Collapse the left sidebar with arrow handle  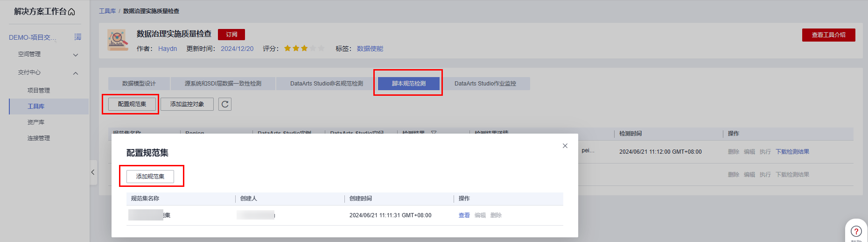93,172
